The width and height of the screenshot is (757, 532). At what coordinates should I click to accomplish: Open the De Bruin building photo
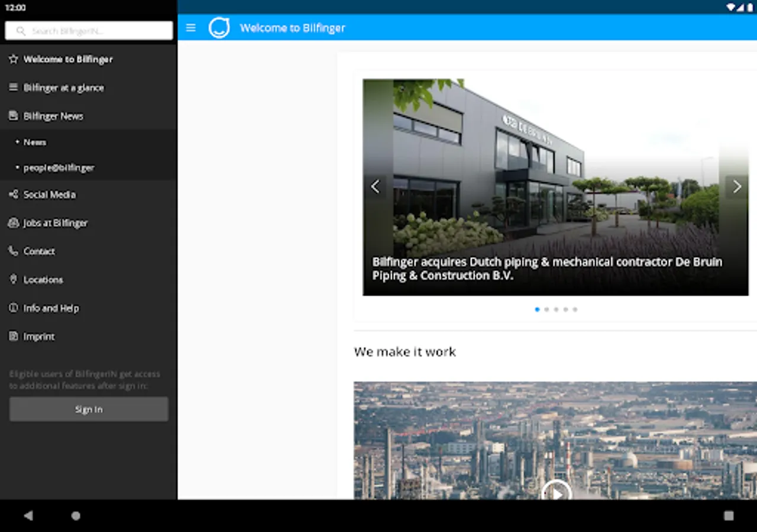[x=555, y=187]
